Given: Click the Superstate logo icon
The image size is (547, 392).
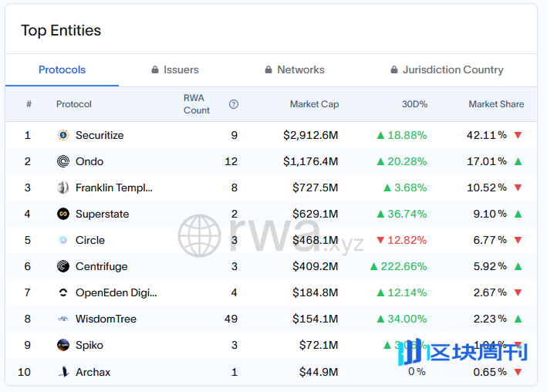Looking at the screenshot, I should coord(63,214).
